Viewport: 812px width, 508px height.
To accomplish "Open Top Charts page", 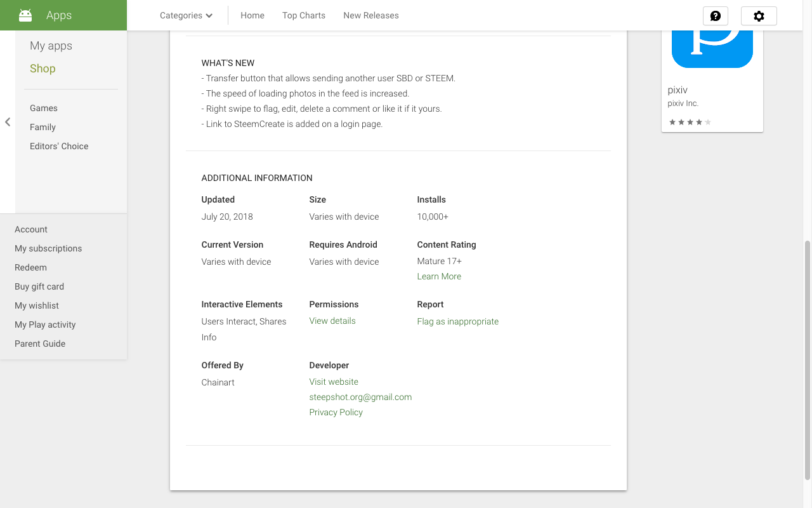I will pyautogui.click(x=304, y=15).
